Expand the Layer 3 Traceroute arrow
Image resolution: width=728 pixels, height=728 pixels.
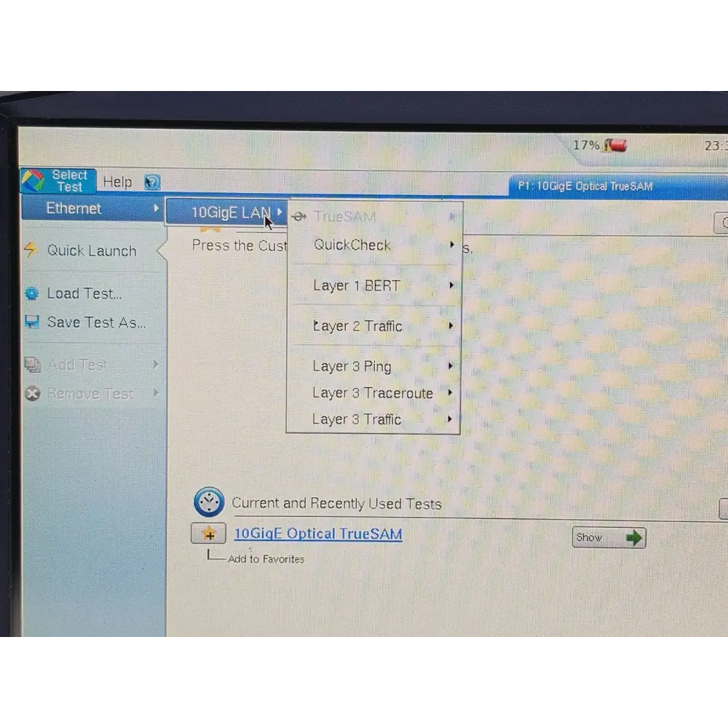click(x=450, y=392)
